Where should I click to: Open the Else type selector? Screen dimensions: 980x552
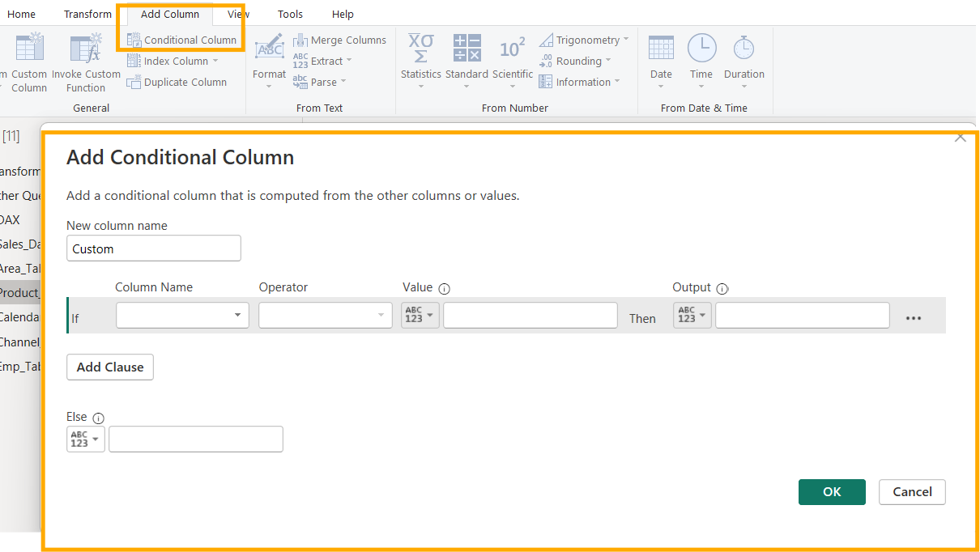pos(86,439)
